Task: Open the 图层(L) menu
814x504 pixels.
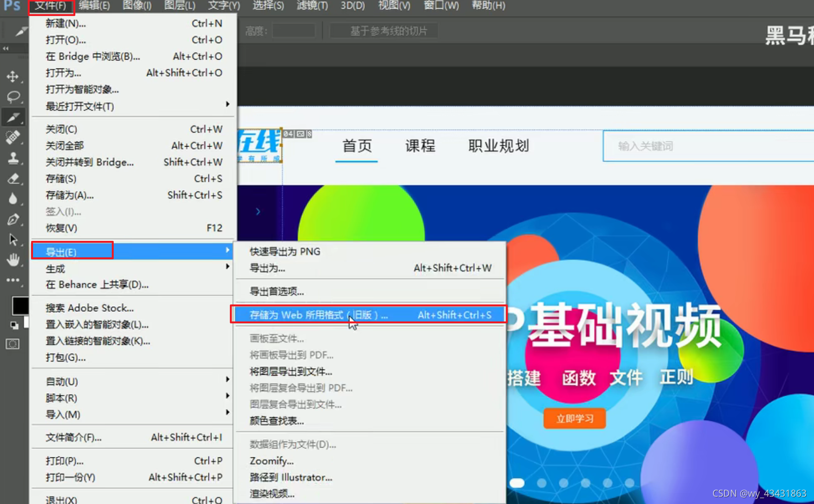Action: click(180, 6)
